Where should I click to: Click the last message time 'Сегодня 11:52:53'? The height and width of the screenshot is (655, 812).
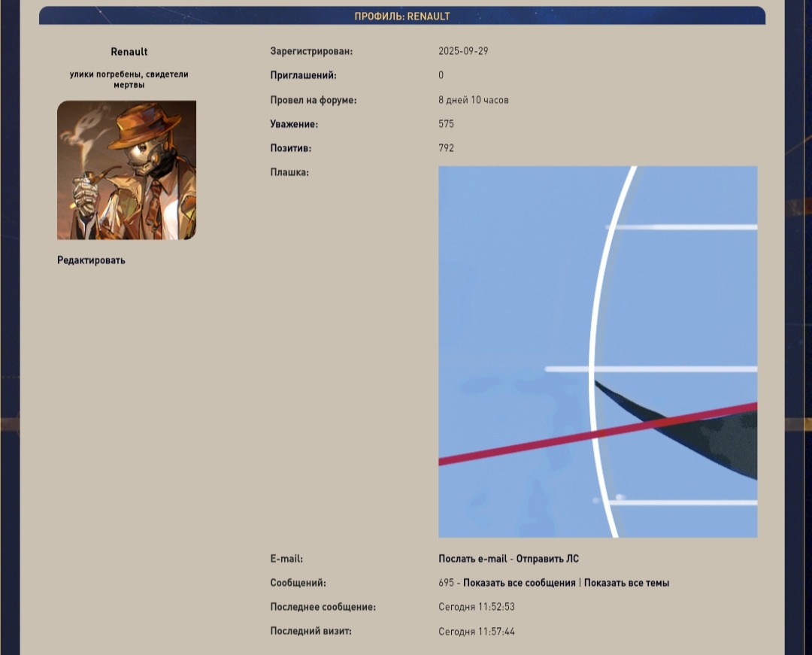pos(477,606)
